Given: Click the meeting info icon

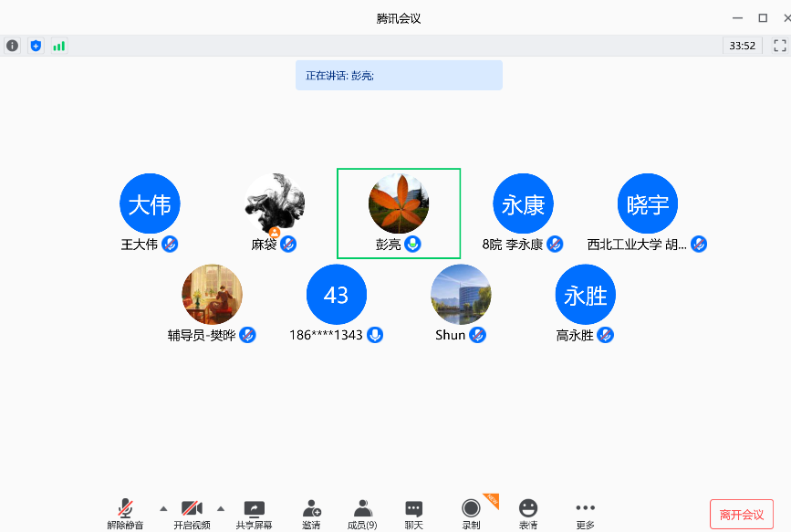Looking at the screenshot, I should 12,45.
